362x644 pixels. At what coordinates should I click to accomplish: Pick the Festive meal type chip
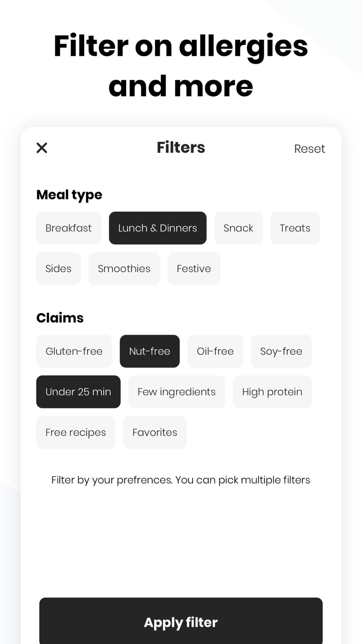coord(194,269)
